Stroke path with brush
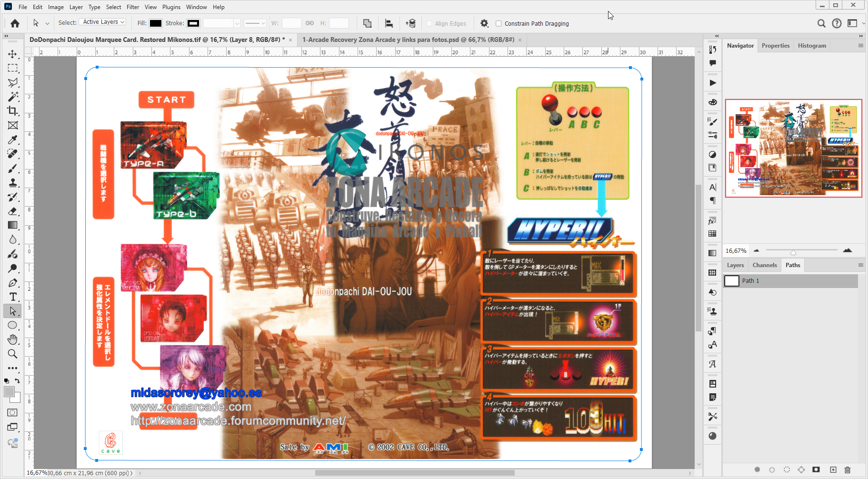This screenshot has height=479, width=868. [x=772, y=469]
